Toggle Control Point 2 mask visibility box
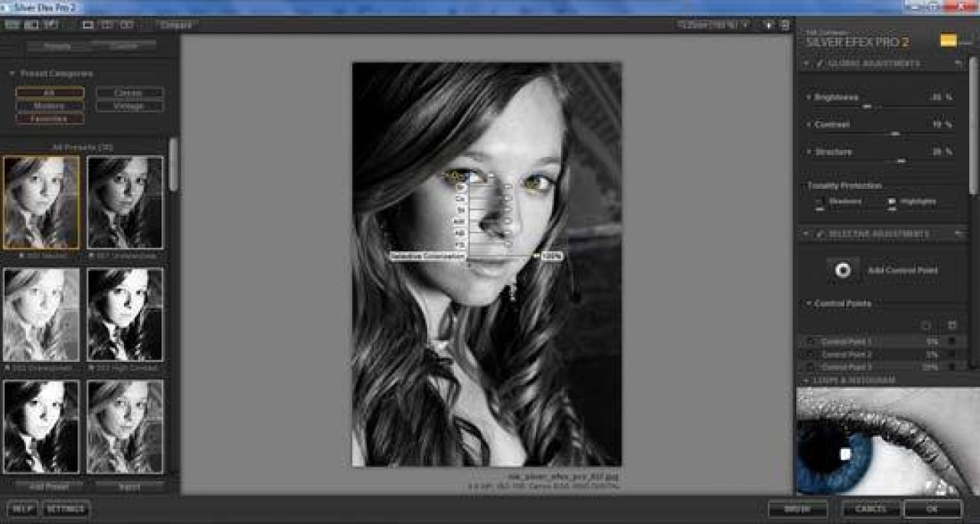Image resolution: width=980 pixels, height=524 pixels. click(952, 355)
